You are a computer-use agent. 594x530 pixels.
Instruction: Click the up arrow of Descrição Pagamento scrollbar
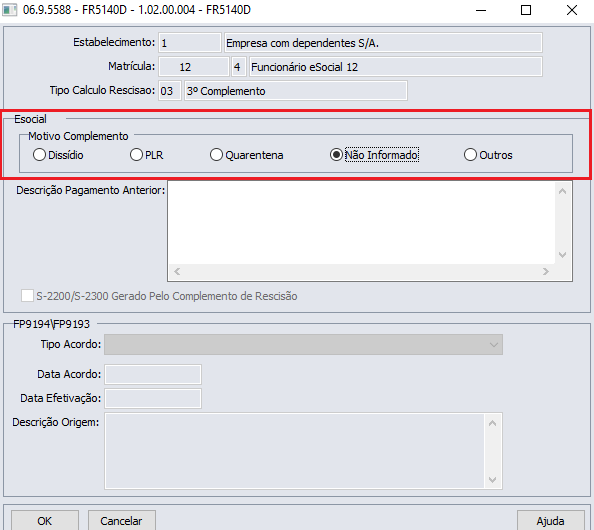[563, 191]
